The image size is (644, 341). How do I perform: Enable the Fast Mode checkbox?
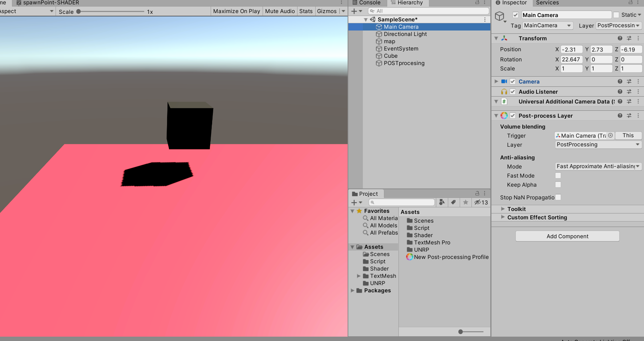[x=558, y=175]
